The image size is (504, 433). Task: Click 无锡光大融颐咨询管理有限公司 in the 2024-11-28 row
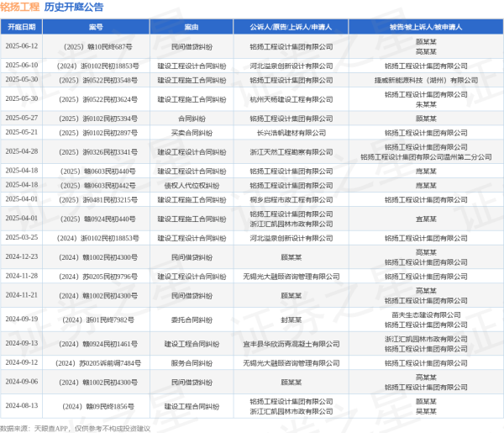click(291, 277)
